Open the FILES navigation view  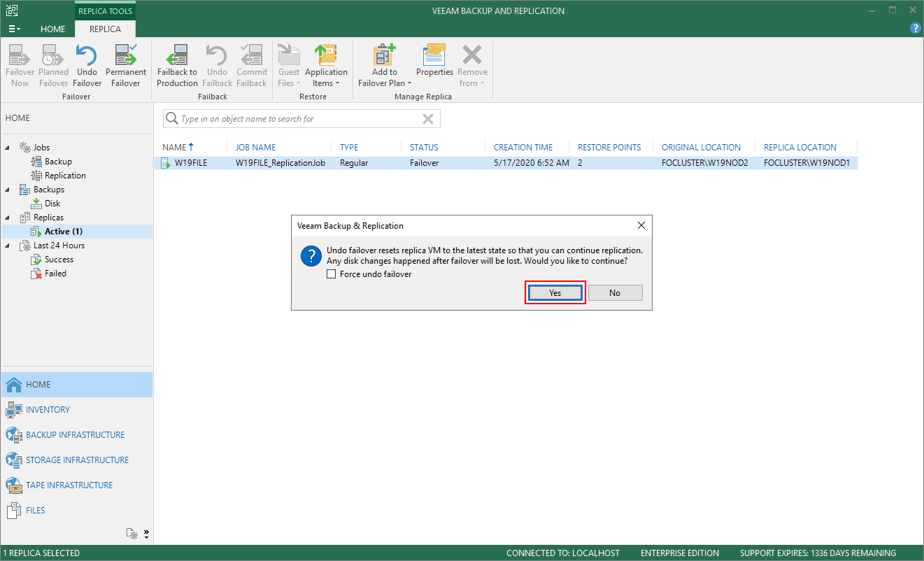(76, 511)
